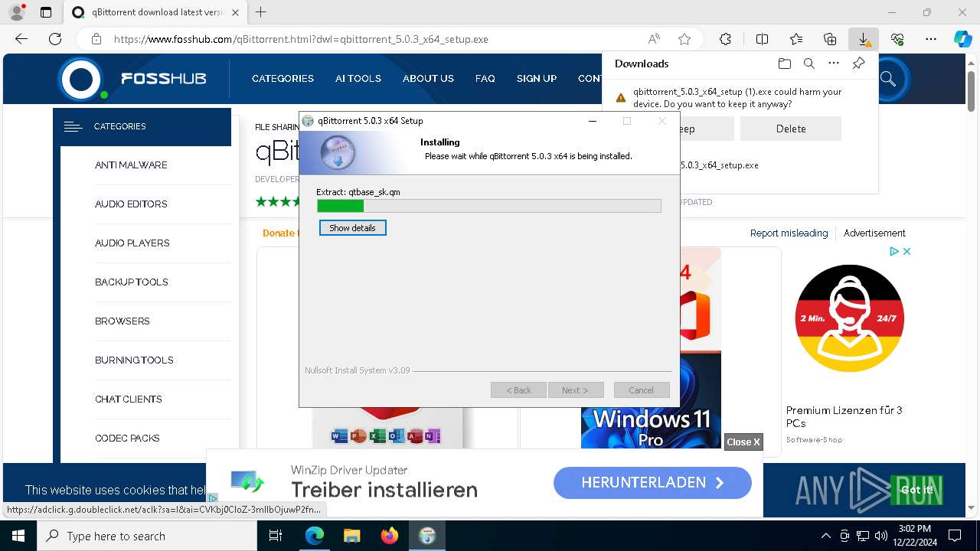Accept cookies with Got it! button
The width and height of the screenshot is (980, 551).
point(916,490)
